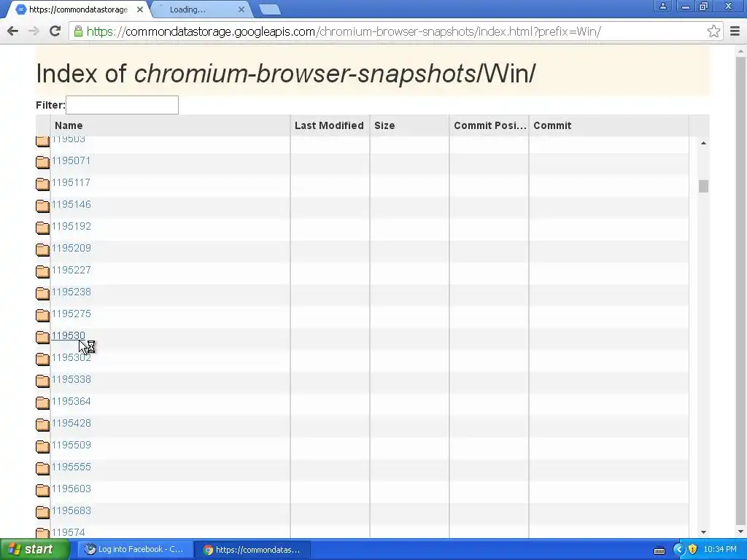Image resolution: width=747 pixels, height=560 pixels.
Task: Open folder link 1195364
Action: pos(71,402)
